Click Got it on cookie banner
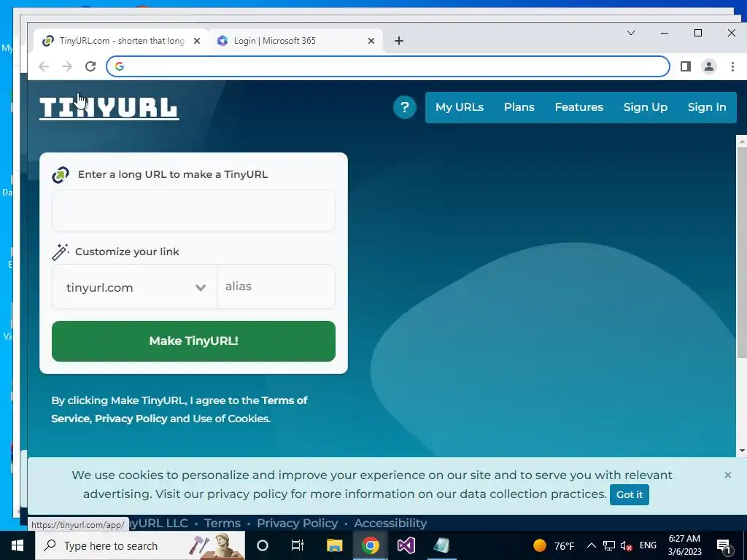The image size is (747, 560). (630, 495)
